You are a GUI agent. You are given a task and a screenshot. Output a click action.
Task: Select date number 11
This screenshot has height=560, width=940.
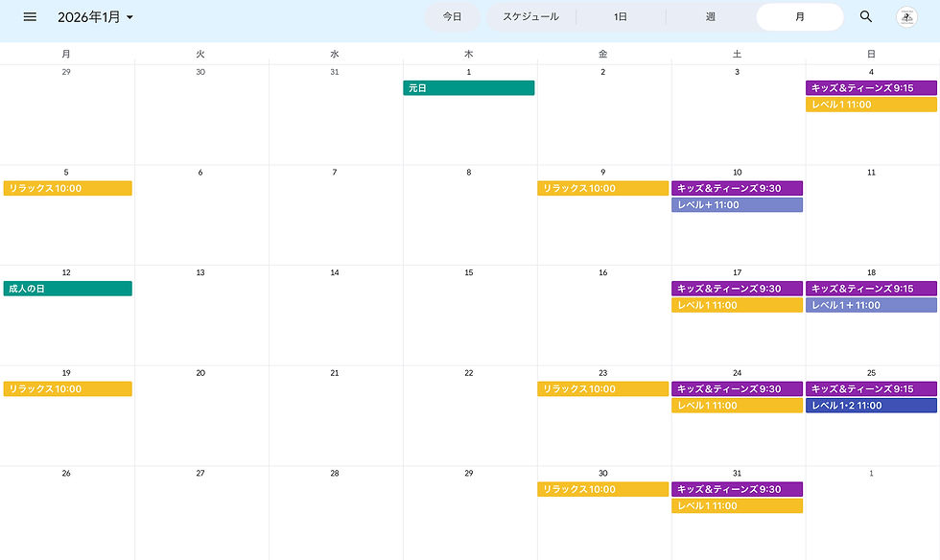pyautogui.click(x=871, y=172)
